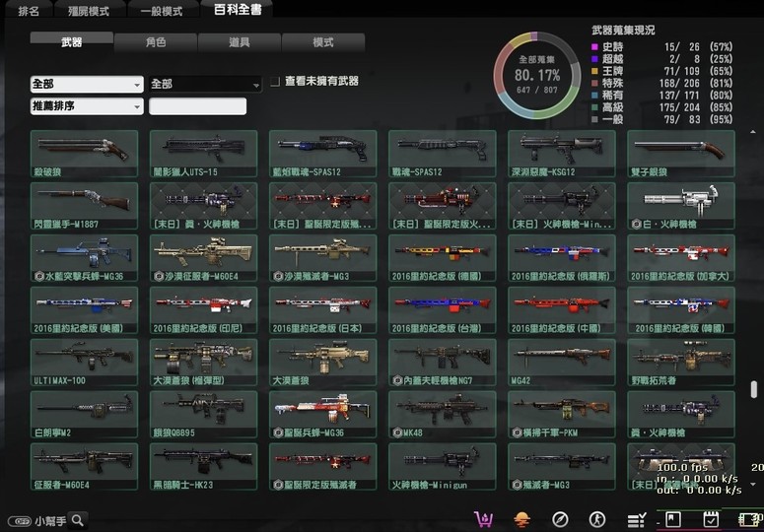Open the shopping cart store icon

[x=484, y=519]
